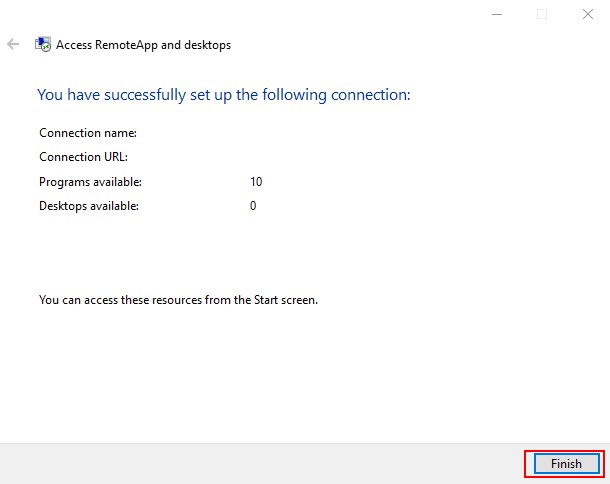Minimize the RemoteApp wizard window
The image size is (610, 484).
[x=497, y=14]
